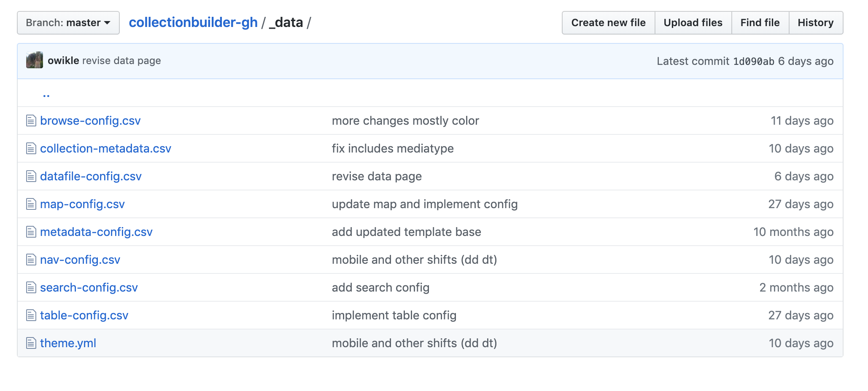
Task: Open nav-config.csv
Action: (80, 260)
